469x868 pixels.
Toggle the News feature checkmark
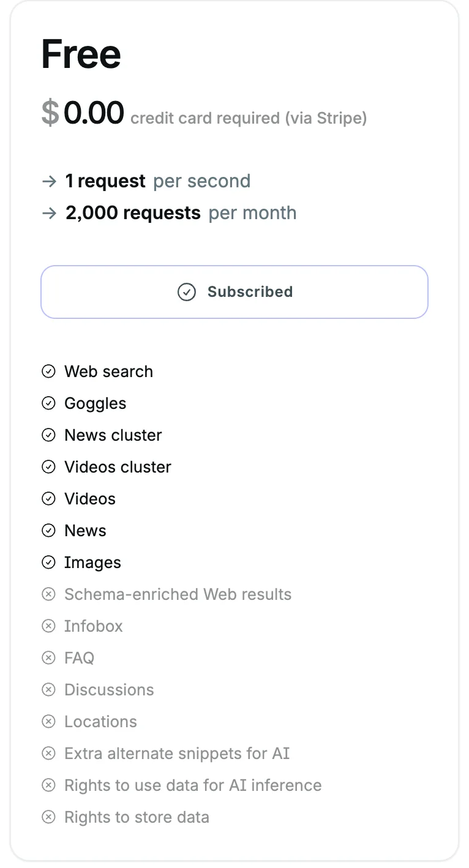pyautogui.click(x=49, y=531)
